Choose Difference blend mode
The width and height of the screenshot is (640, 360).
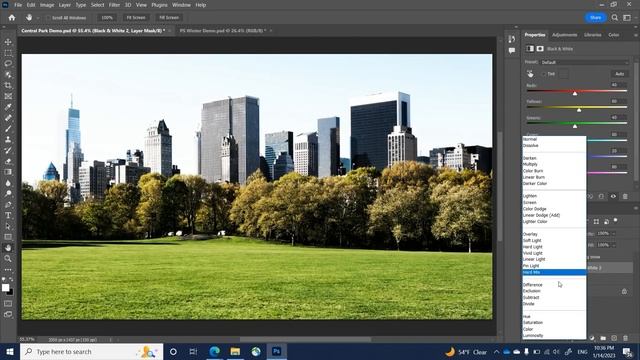[x=533, y=284]
